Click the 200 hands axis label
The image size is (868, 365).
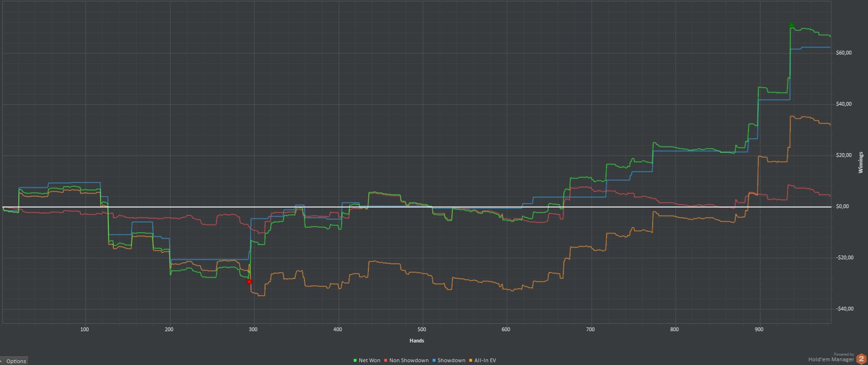point(169,329)
